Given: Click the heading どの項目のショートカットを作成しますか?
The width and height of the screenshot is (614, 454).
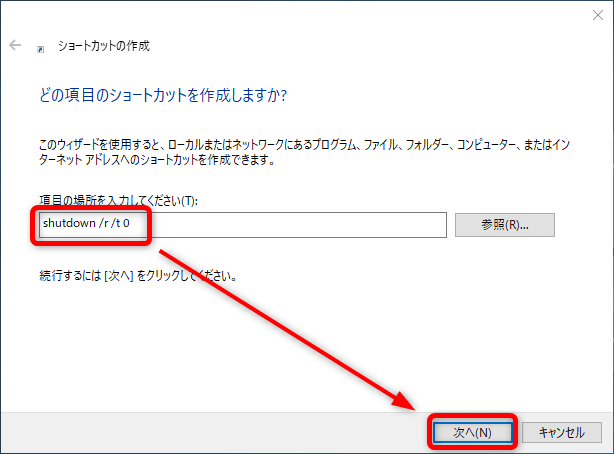Looking at the screenshot, I should pyautogui.click(x=163, y=95).
